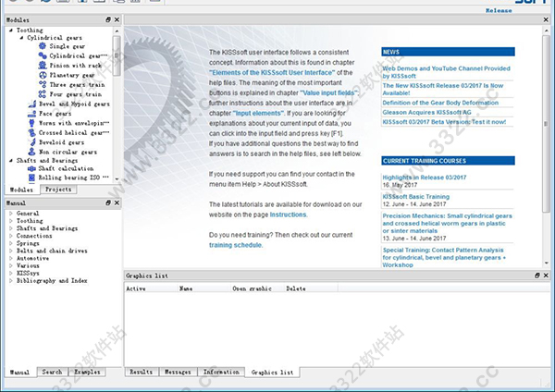
Task: Open the Search tab
Action: pos(52,372)
